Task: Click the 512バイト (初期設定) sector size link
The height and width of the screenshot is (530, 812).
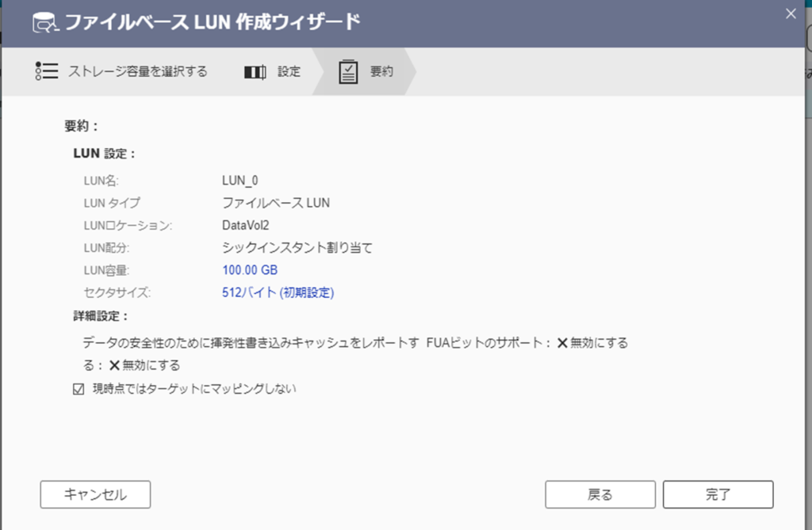Action: [x=278, y=292]
